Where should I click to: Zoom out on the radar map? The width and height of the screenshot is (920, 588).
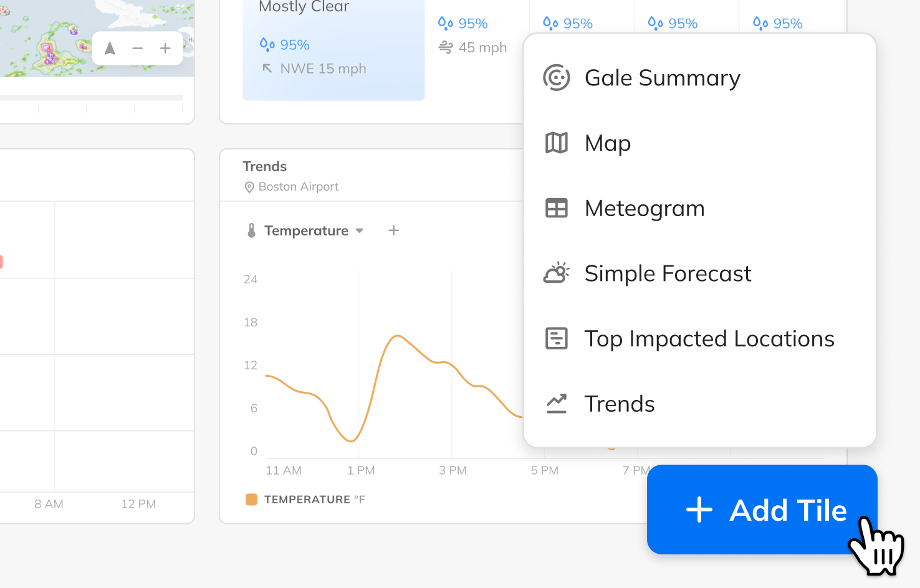click(138, 48)
